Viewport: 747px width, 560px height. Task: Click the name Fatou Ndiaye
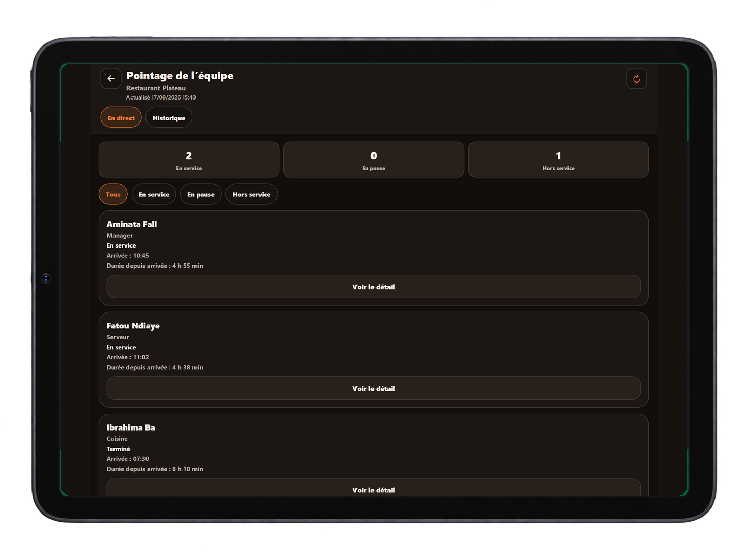tap(133, 326)
